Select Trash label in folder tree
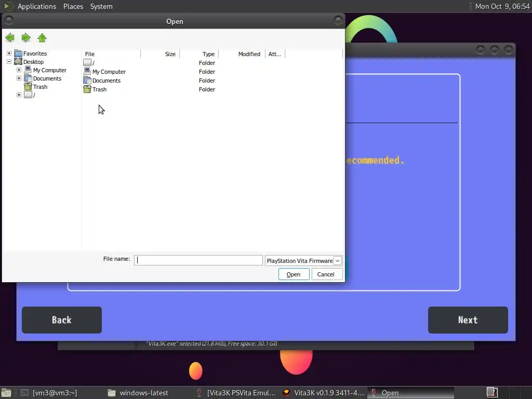Screen dimensions: 532x399 pyautogui.click(x=40, y=87)
